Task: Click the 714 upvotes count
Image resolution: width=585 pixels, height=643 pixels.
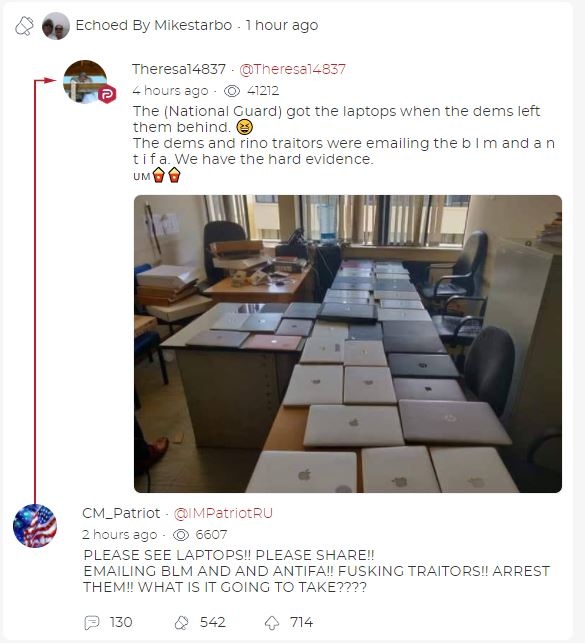Action: pos(301,622)
